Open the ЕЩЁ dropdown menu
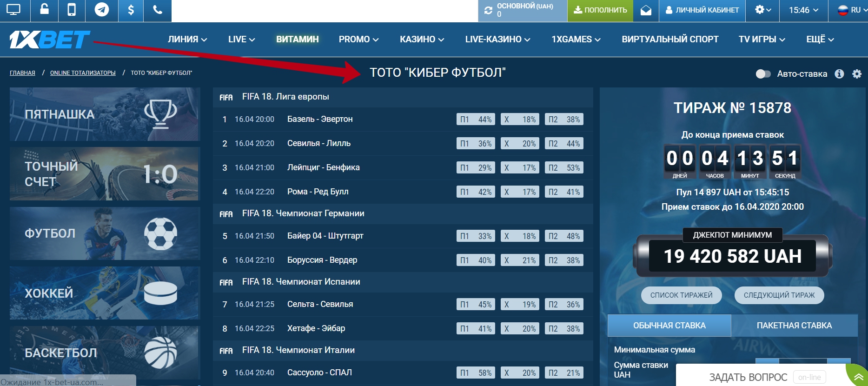Screen dimensions: 868x386 [820, 40]
